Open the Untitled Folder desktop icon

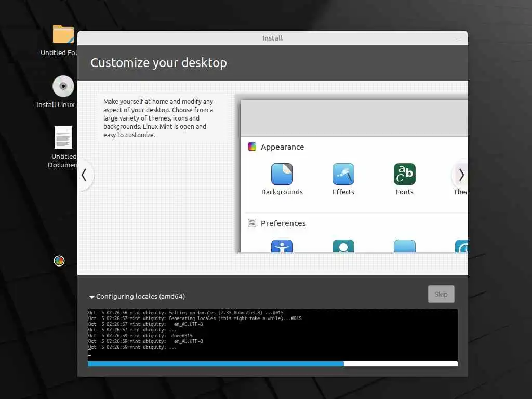(x=63, y=34)
